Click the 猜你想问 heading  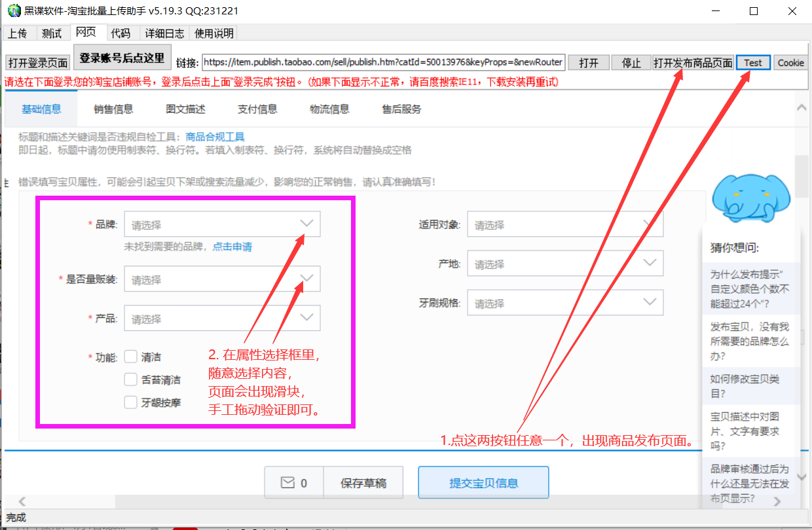pos(734,247)
